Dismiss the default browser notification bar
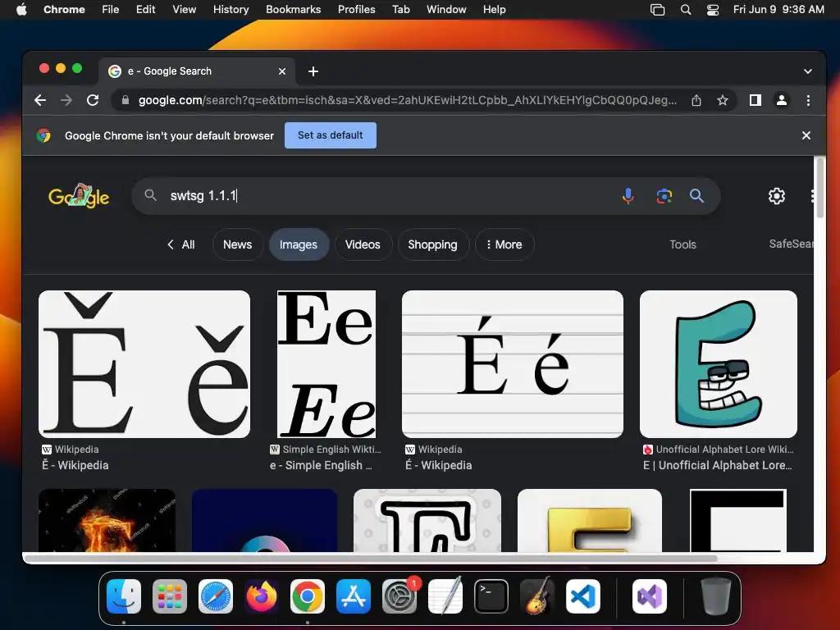 pyautogui.click(x=806, y=135)
